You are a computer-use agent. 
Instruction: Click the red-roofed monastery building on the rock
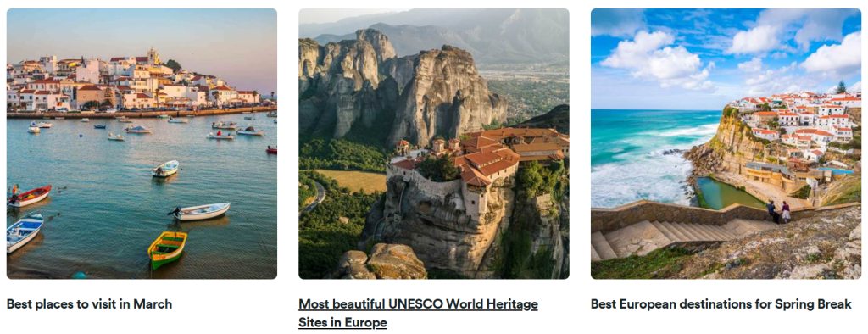(476, 160)
